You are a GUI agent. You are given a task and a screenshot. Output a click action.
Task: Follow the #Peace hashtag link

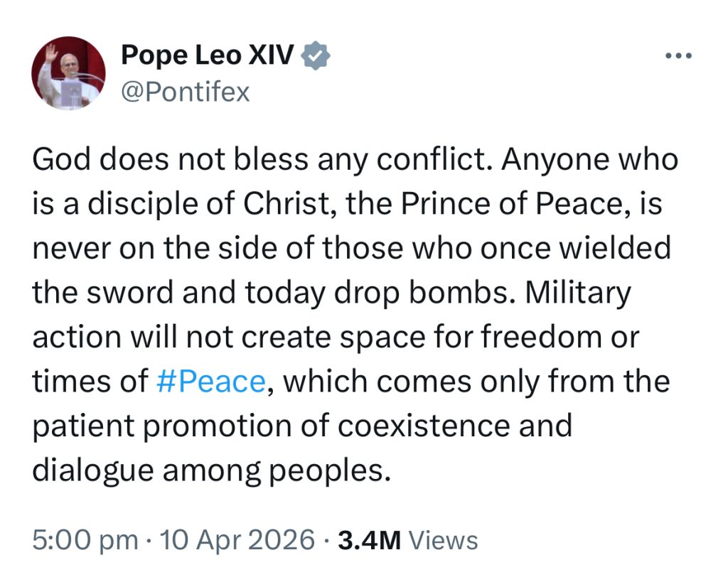210,382
